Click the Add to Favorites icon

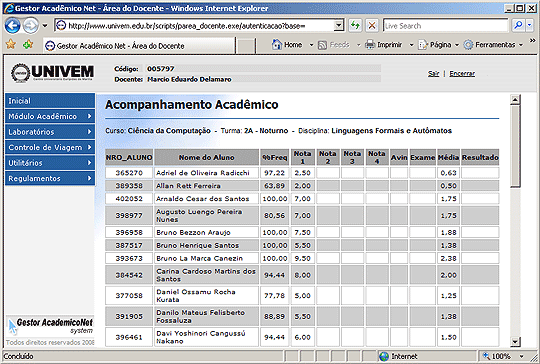[28, 44]
